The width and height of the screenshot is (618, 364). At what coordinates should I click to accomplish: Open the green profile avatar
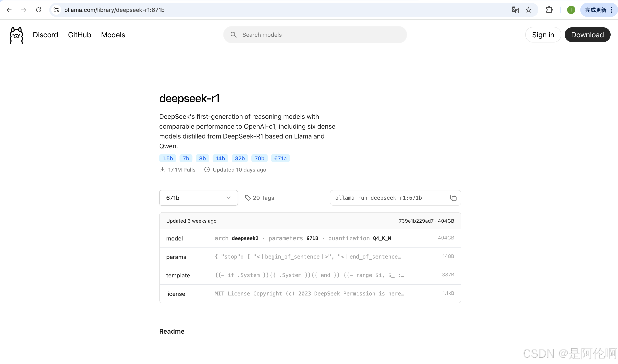tap(571, 10)
